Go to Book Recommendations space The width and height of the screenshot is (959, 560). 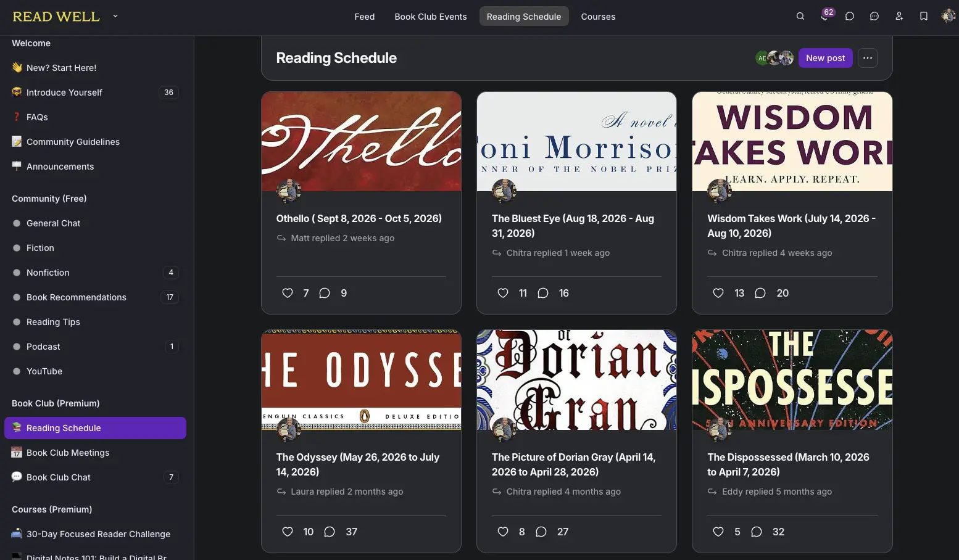(x=96, y=297)
